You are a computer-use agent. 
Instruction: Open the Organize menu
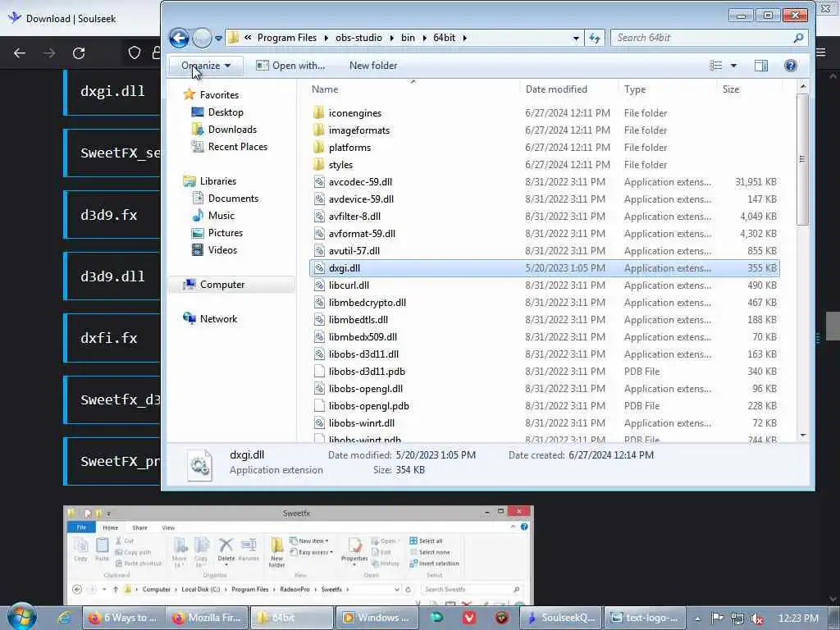(x=206, y=66)
